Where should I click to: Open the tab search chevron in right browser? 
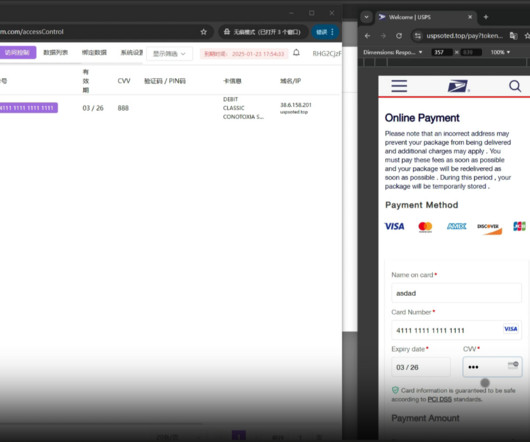tap(366, 17)
